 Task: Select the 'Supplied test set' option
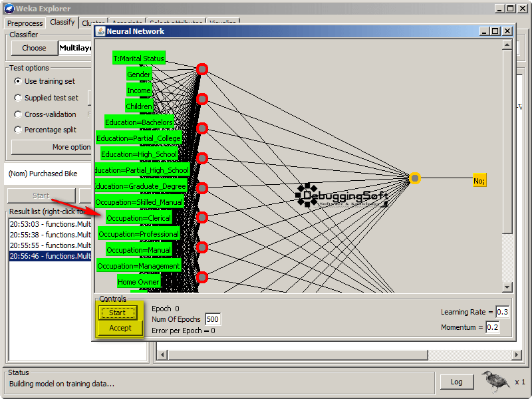[18, 98]
